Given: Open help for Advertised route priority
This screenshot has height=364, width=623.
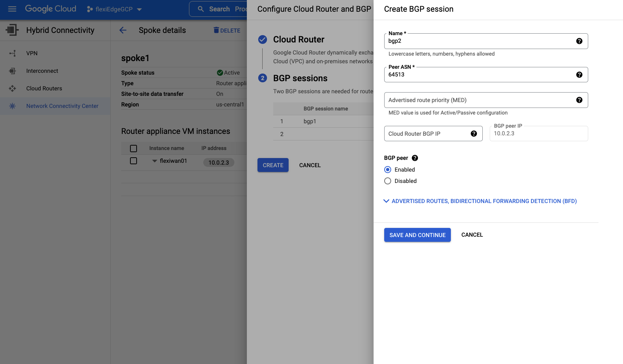Looking at the screenshot, I should tap(579, 100).
